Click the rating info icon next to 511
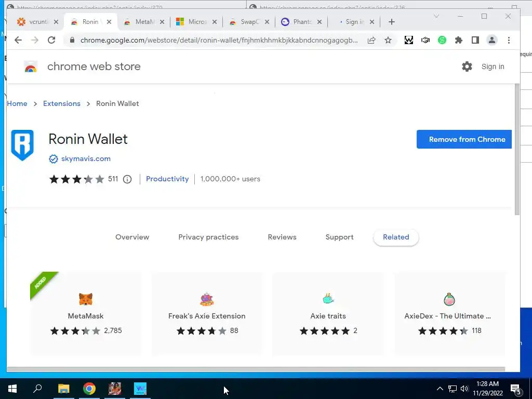 click(x=127, y=179)
